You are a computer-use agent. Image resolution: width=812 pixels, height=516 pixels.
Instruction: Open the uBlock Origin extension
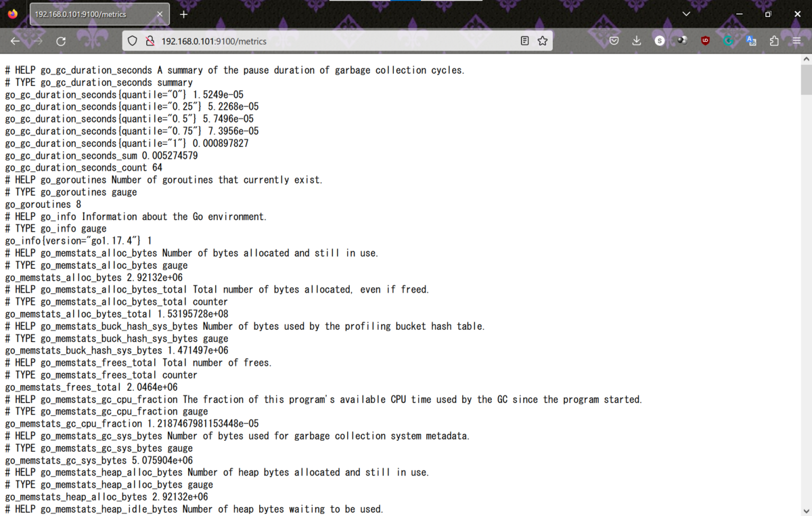coord(704,41)
